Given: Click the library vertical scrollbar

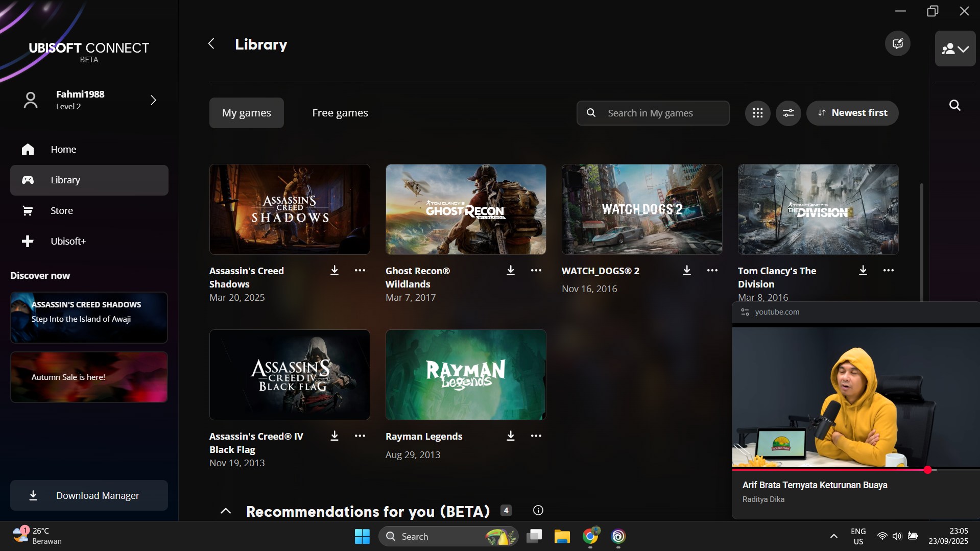Looking at the screenshot, I should pos(922,243).
